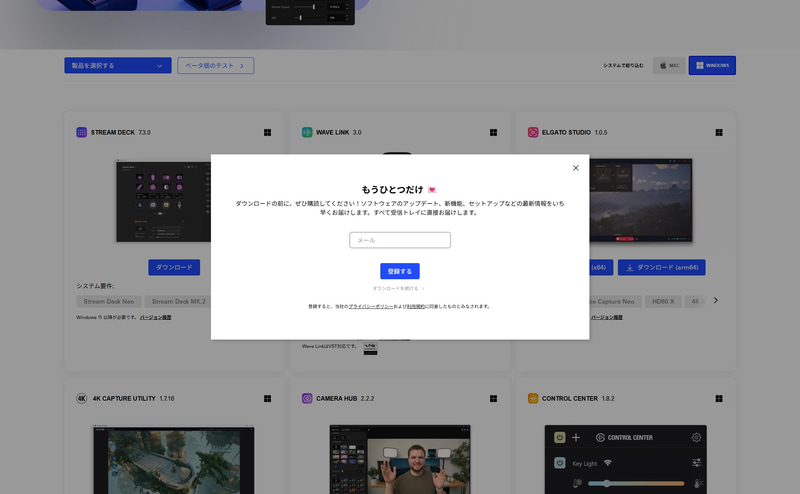Click the CAMERA HUB title text
Viewport: 800px width, 494px height.
tap(336, 399)
